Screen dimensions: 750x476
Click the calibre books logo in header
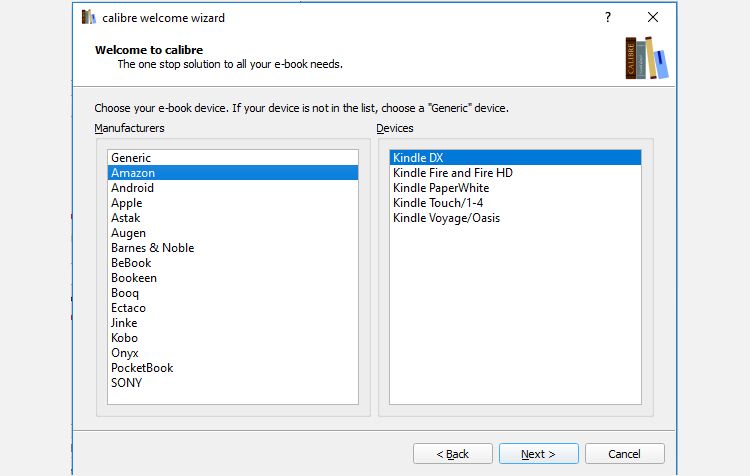pyautogui.click(x=647, y=57)
